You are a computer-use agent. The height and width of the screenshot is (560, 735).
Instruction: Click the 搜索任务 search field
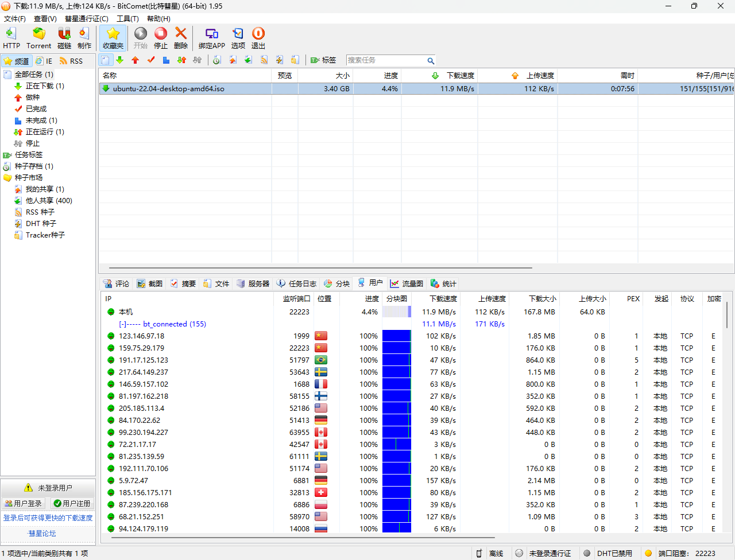[386, 60]
